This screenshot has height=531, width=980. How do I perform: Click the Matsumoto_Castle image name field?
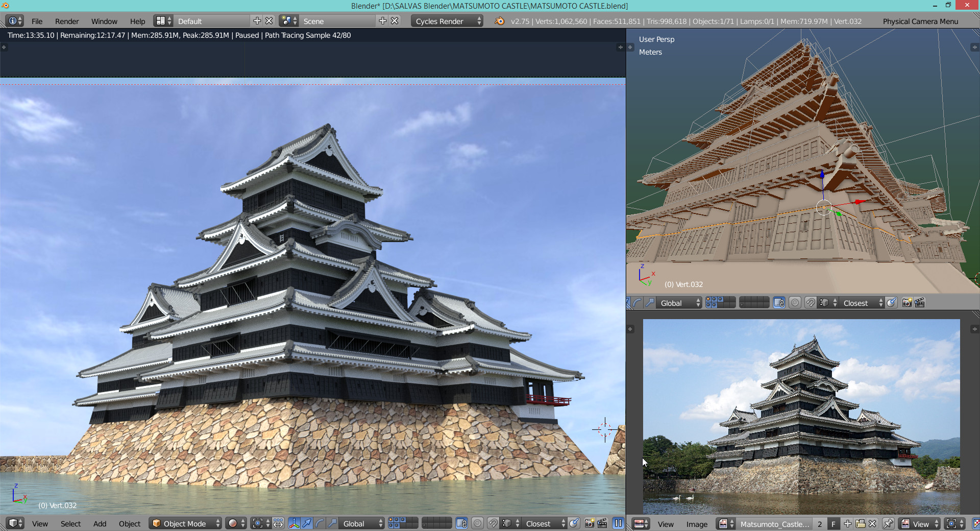(774, 524)
